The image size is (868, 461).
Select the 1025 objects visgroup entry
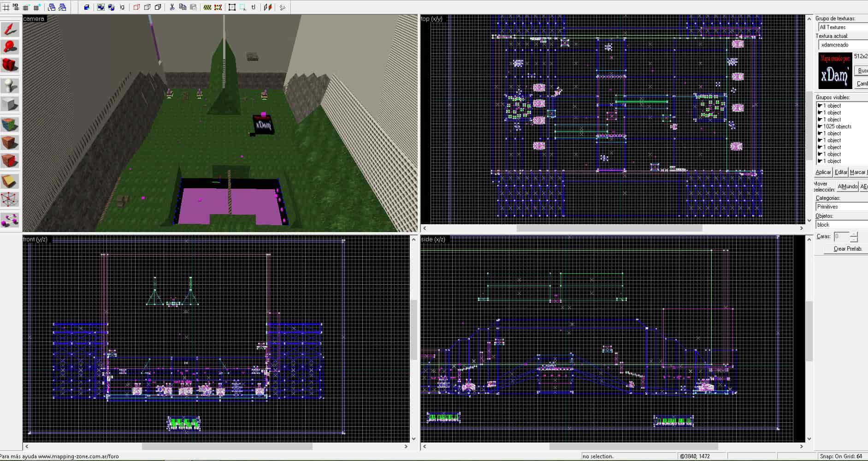[837, 126]
